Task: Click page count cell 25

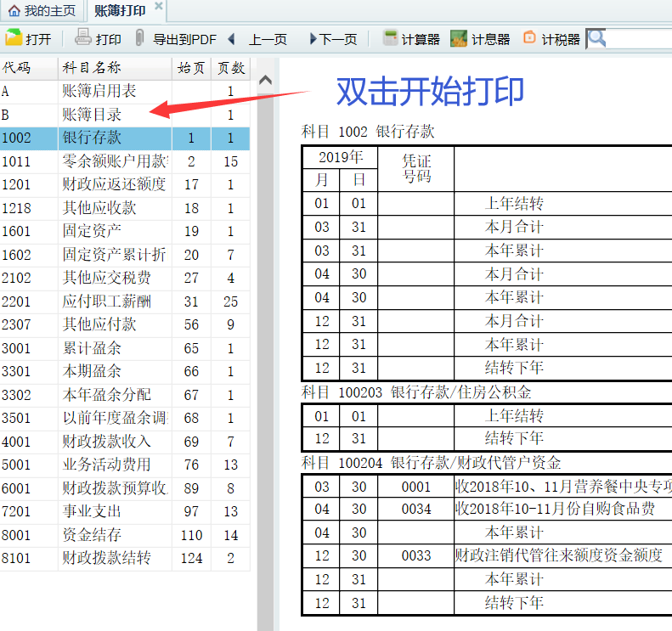Action: pos(230,301)
